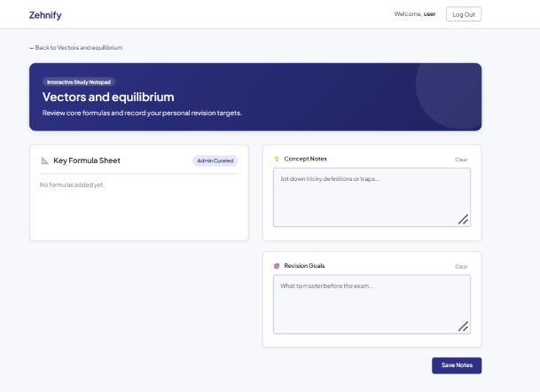Click the No formulas added yet text
Image resolution: width=540 pixels, height=392 pixels.
[73, 185]
